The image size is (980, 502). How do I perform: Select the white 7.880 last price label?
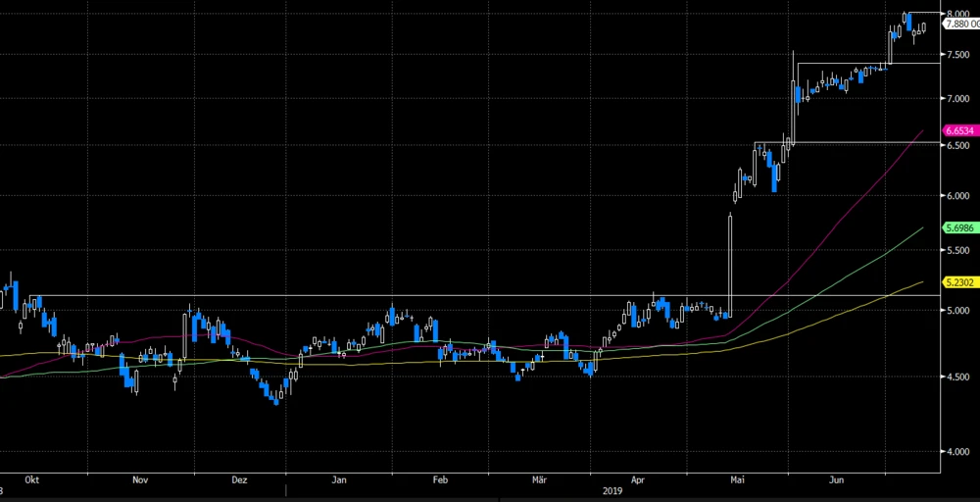click(959, 24)
